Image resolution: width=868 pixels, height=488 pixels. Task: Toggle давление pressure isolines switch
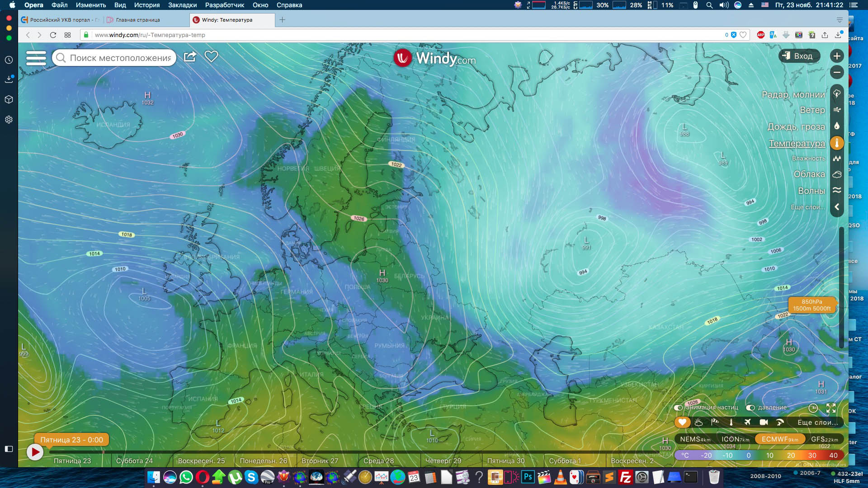pos(751,408)
